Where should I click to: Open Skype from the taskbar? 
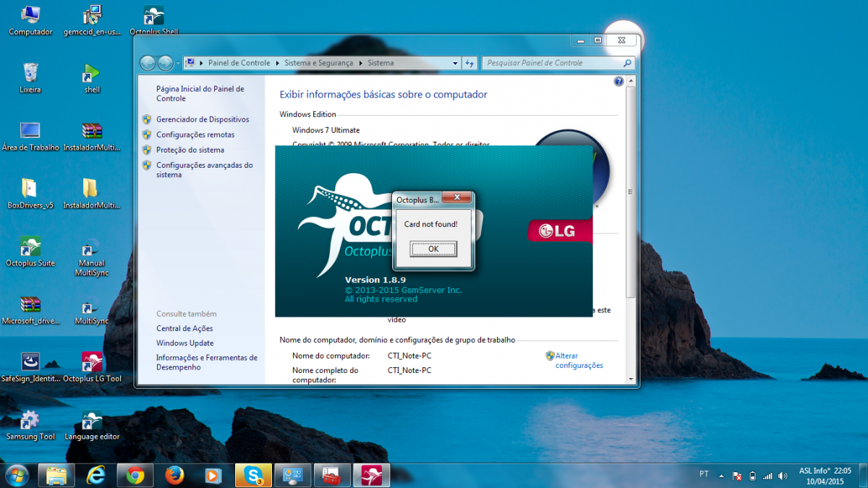(253, 475)
